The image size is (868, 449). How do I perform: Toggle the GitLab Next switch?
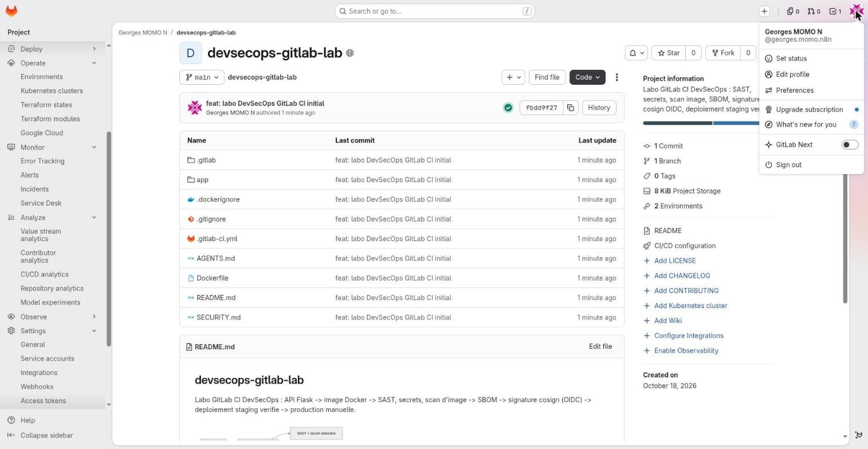pyautogui.click(x=850, y=145)
